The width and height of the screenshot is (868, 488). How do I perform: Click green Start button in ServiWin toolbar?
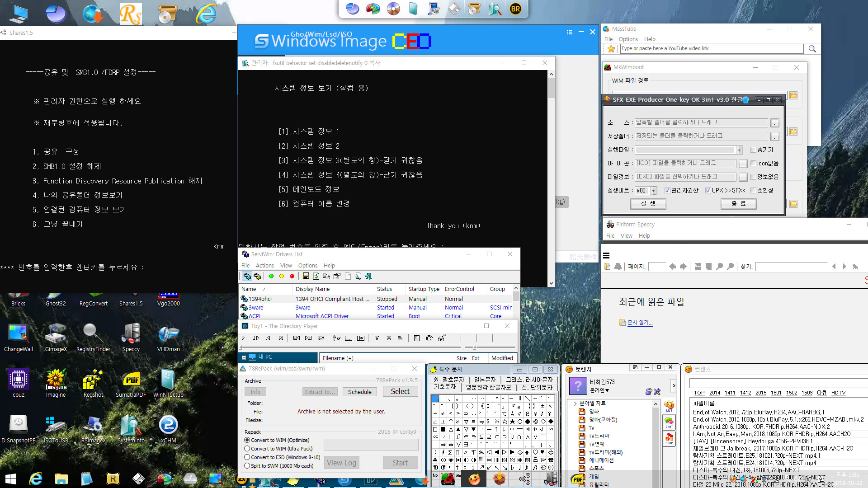pos(271,276)
